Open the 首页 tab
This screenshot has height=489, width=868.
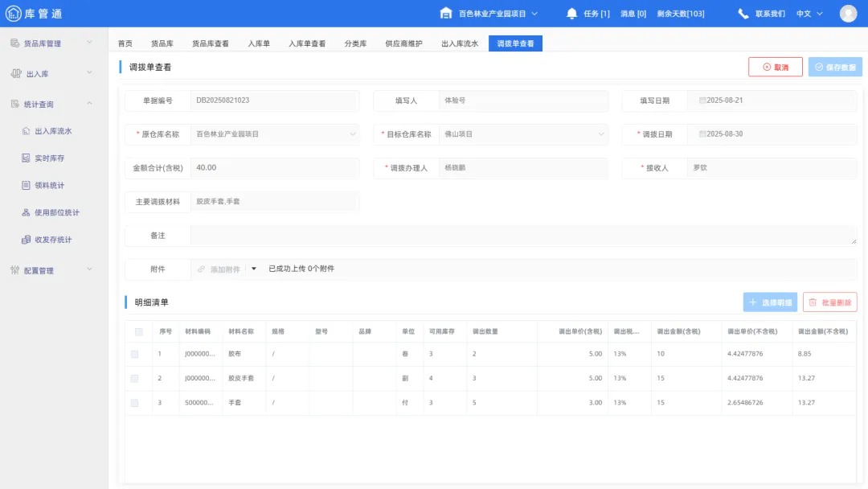(x=125, y=43)
